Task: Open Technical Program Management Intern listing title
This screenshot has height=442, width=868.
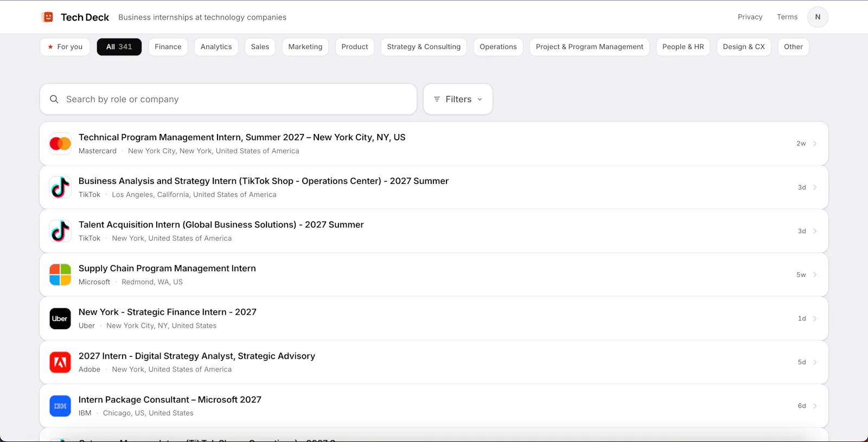Action: (242, 137)
